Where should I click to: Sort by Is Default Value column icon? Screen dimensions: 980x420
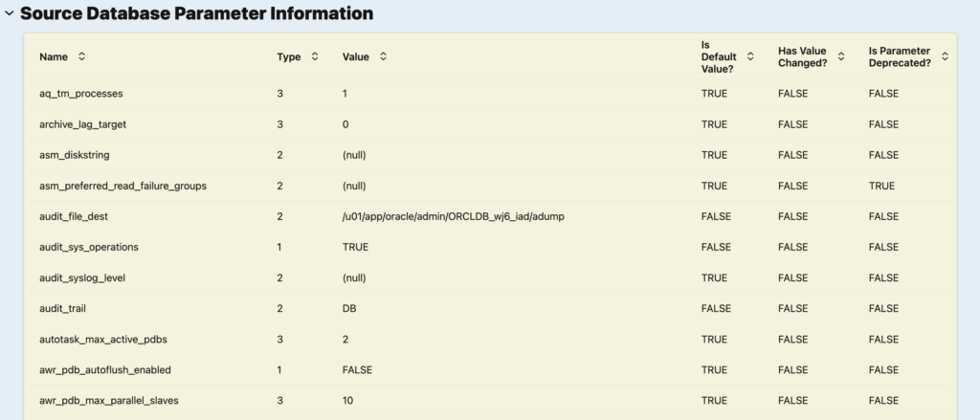click(x=750, y=56)
